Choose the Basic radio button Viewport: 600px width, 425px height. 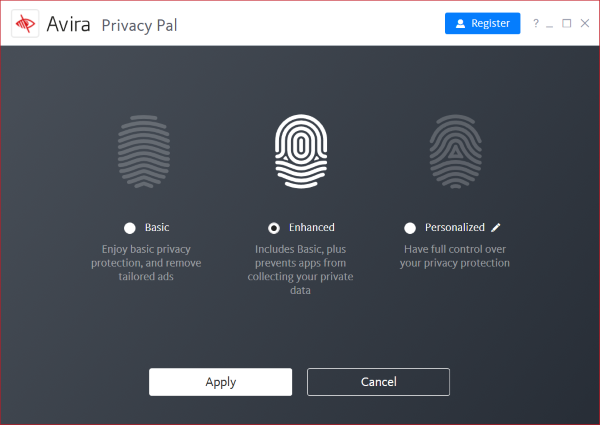click(130, 228)
